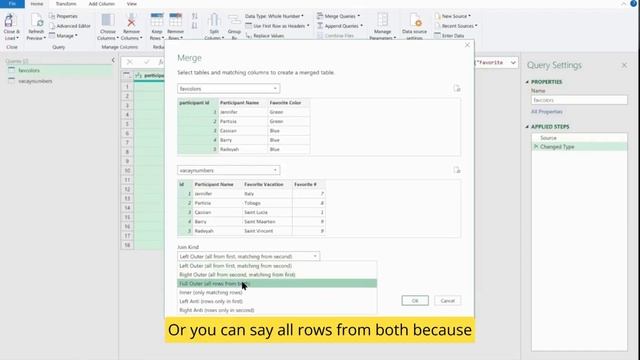Choose Right Anti (rows only in second)
This screenshot has width=640, height=360.
[x=277, y=310]
